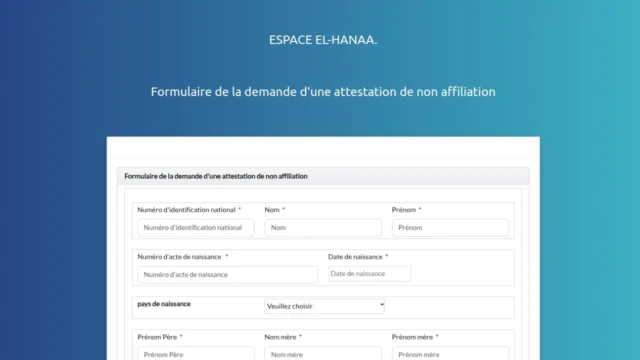Click the large attestation de non affiliation title

[323, 92]
